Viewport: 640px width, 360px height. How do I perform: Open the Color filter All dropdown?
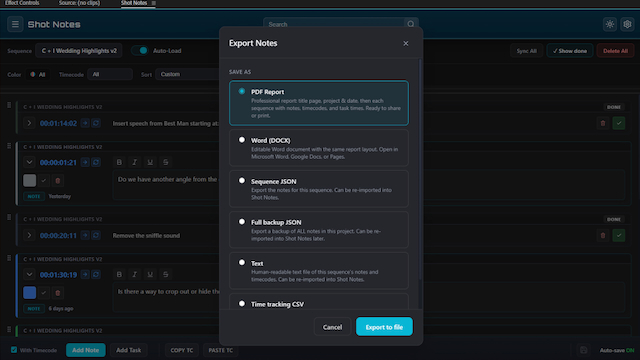pos(38,75)
